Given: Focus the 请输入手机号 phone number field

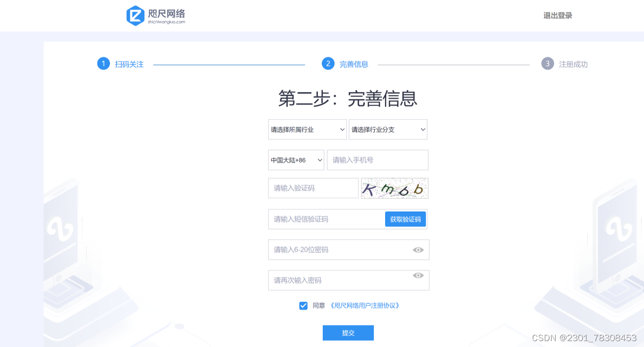Looking at the screenshot, I should (378, 160).
